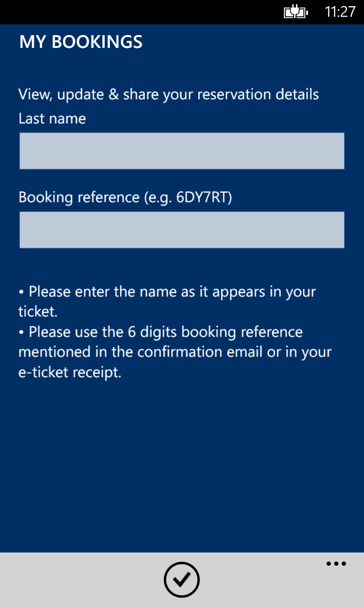Click the "Last name" field label
This screenshot has height=607, width=364.
52,118
